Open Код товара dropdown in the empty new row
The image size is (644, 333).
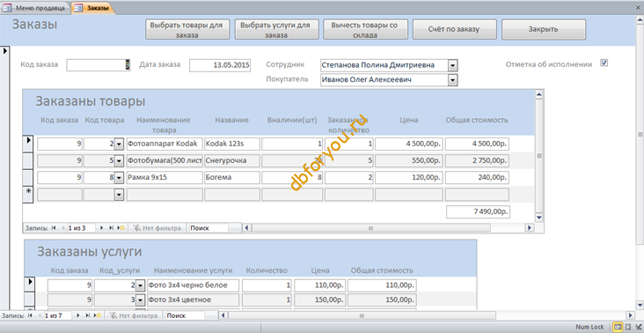119,195
